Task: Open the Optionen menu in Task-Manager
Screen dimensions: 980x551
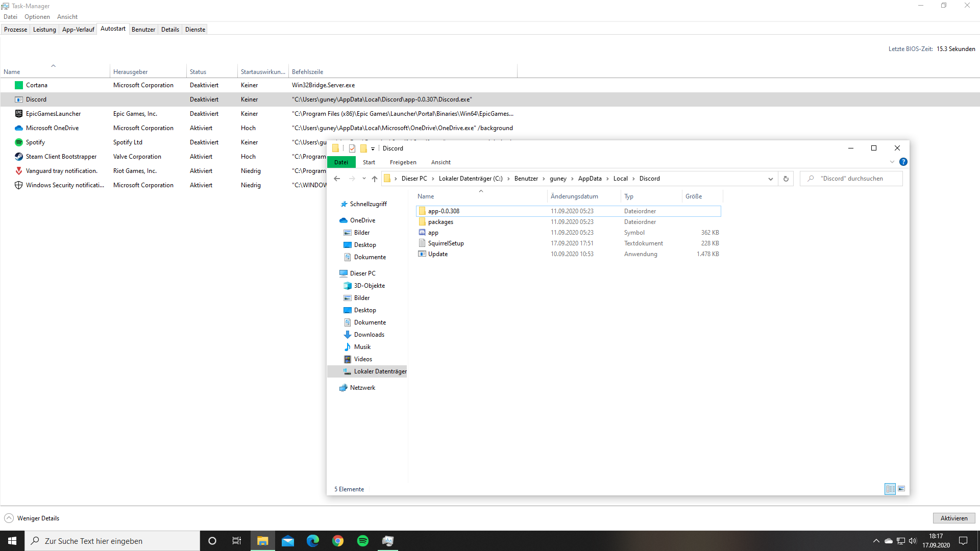Action: pyautogui.click(x=37, y=17)
